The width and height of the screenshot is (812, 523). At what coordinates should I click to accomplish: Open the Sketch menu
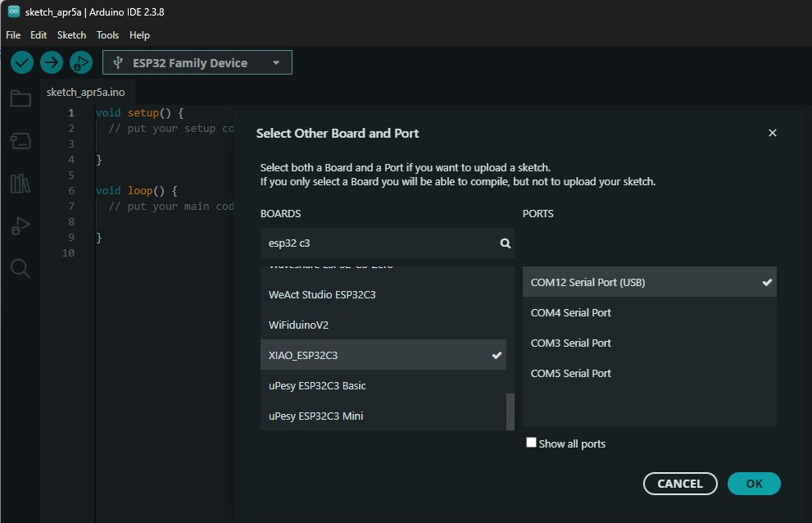71,35
